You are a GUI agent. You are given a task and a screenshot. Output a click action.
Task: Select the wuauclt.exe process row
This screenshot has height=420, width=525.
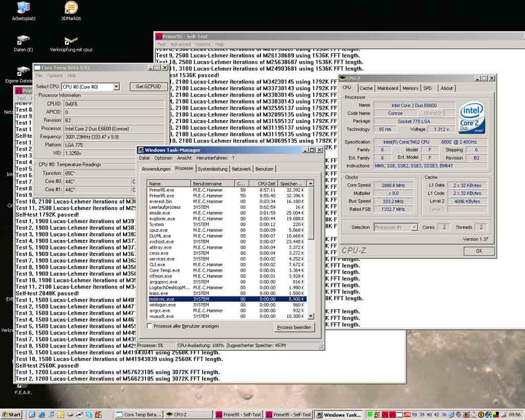point(227,316)
